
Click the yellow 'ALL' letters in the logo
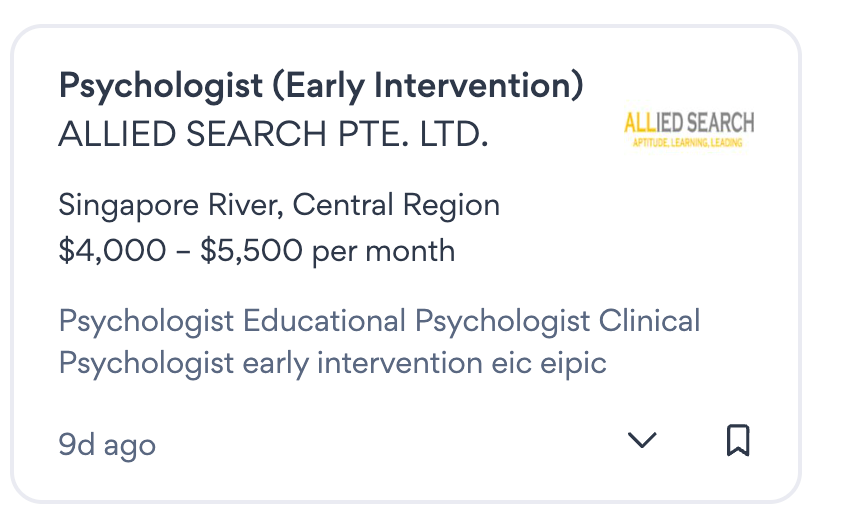click(639, 123)
